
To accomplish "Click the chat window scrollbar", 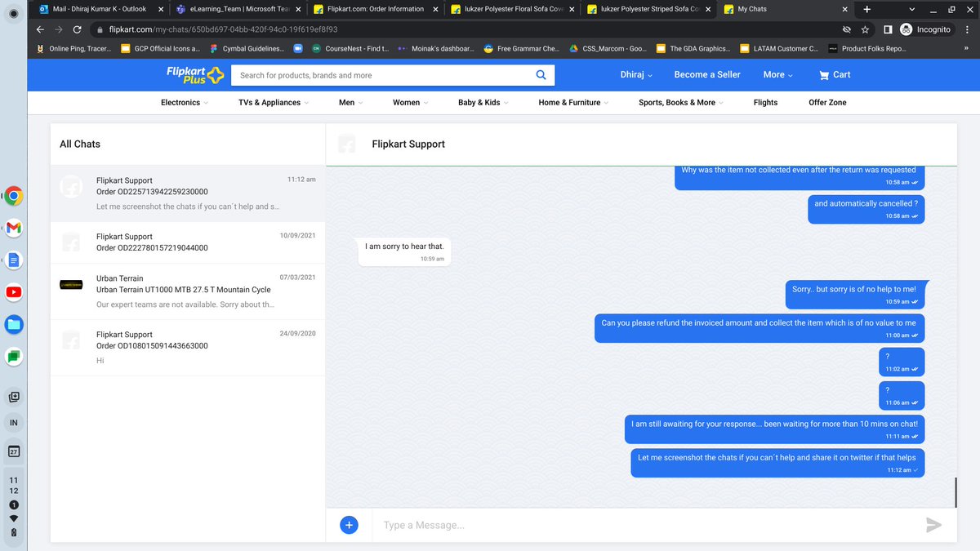I will (x=955, y=491).
